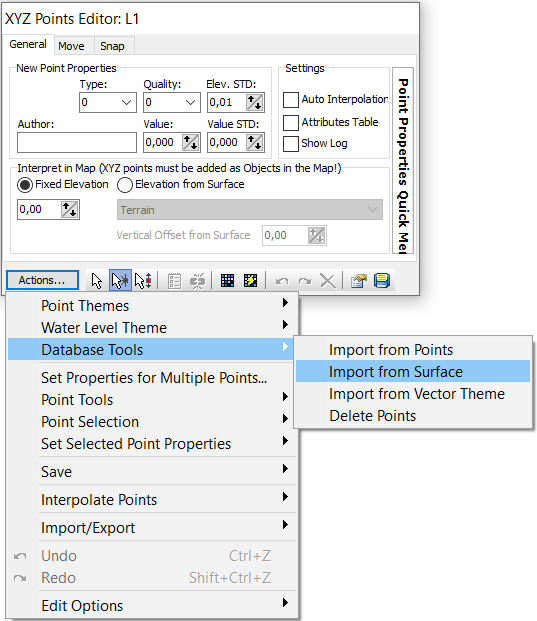
Task: Switch to the Move tab
Action: coord(71,46)
